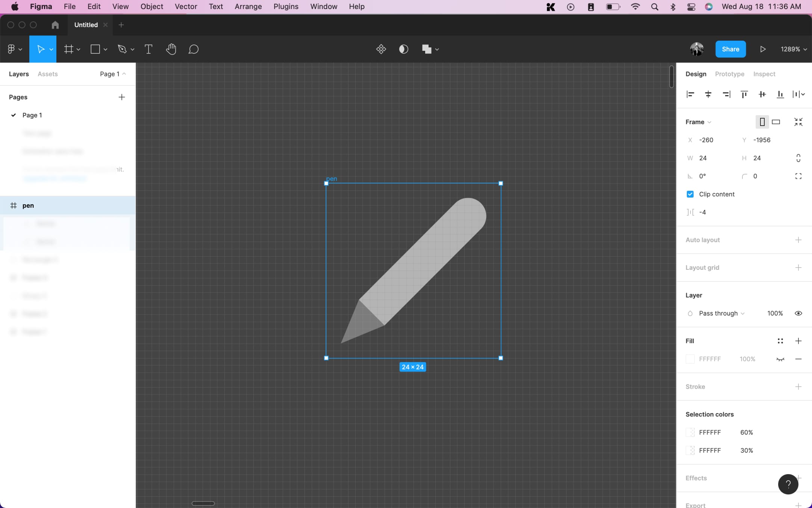Select the Frame tool
Image resolution: width=812 pixels, height=508 pixels.
68,49
